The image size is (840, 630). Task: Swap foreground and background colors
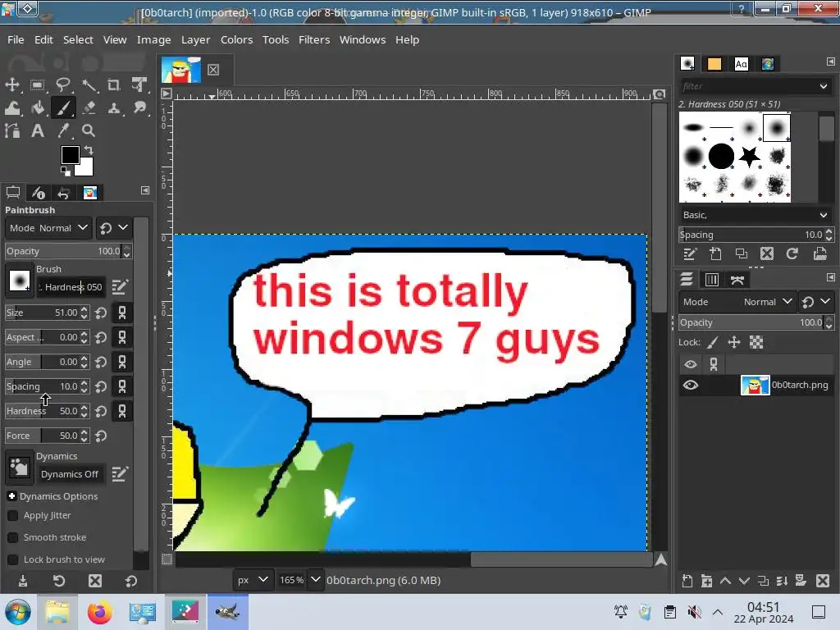click(x=89, y=150)
